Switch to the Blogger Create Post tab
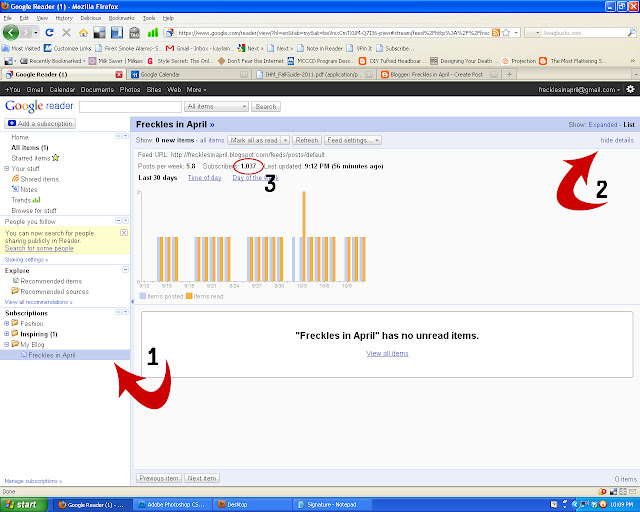This screenshot has height=512, width=640. tap(439, 74)
